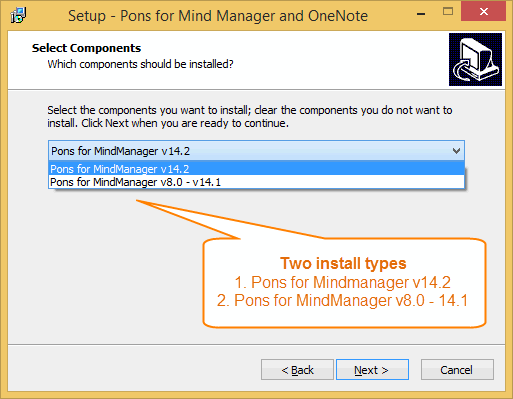Screen dimensions: 513x399
Task: Click the computer installer wizard image
Action: click(x=475, y=59)
